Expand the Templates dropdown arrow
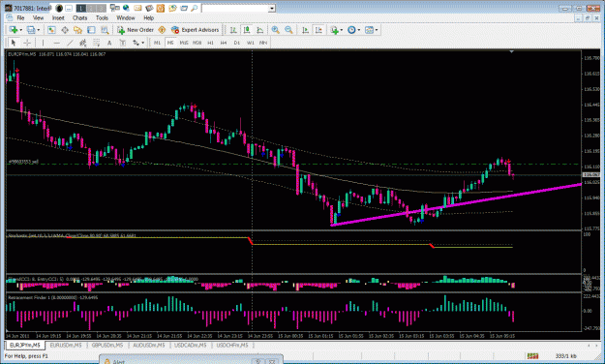This screenshot has height=364, width=605. (377, 30)
